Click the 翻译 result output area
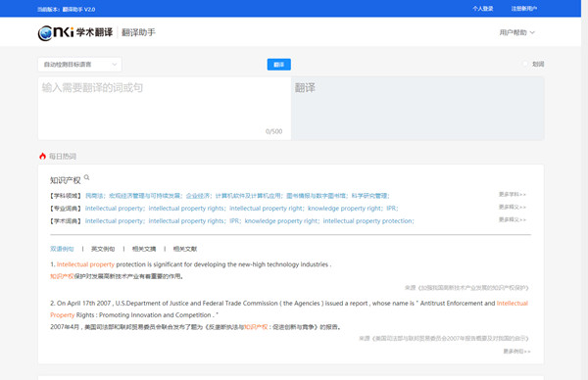The width and height of the screenshot is (588, 380). (417, 109)
